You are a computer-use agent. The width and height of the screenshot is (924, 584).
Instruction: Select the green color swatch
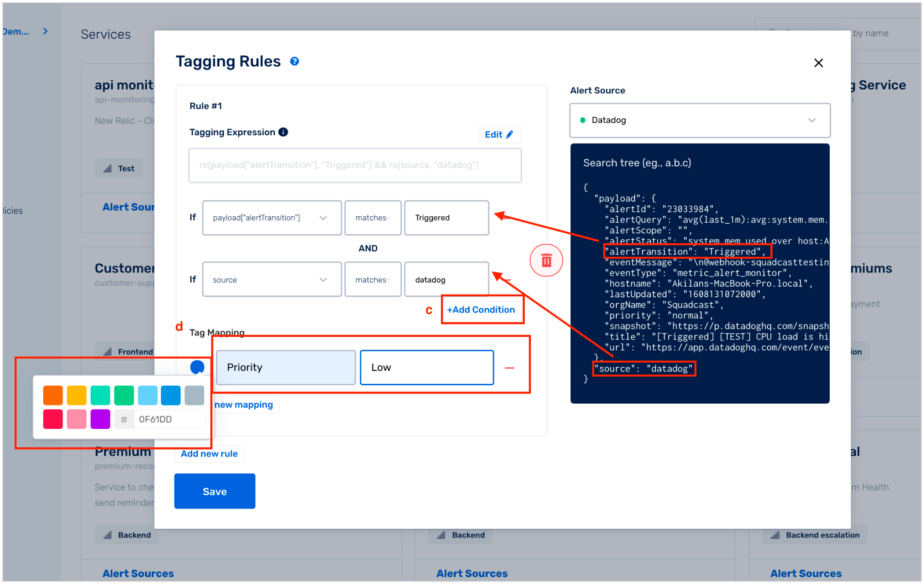(x=124, y=395)
